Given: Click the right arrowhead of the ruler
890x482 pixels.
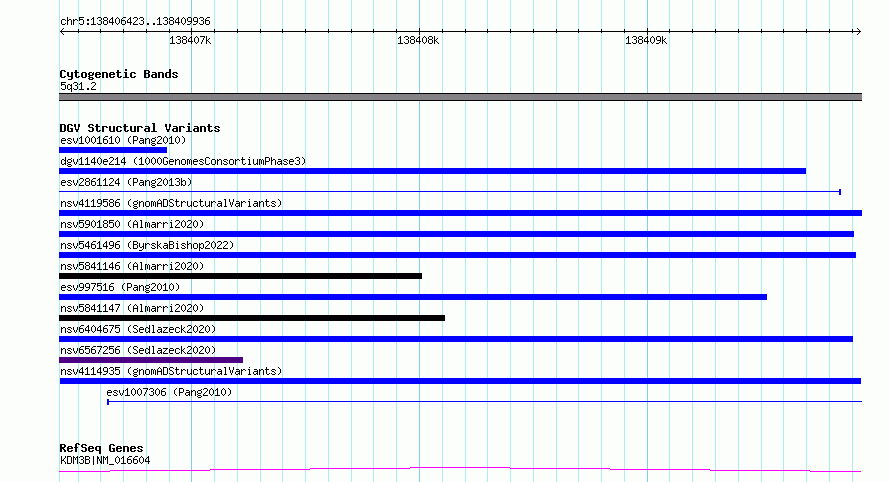Looking at the screenshot, I should click(858, 32).
